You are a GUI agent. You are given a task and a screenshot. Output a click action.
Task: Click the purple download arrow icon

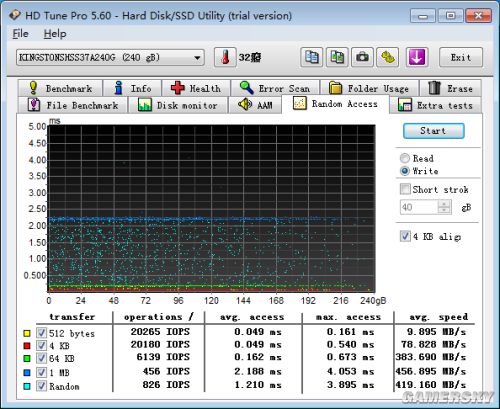coord(417,57)
